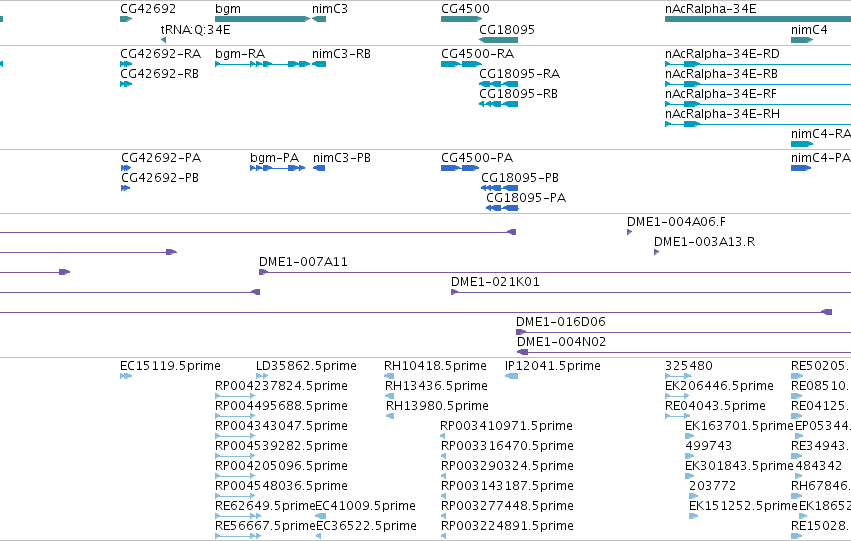Select the nimC4-PA protein label
The image size is (851, 541).
pos(821,158)
